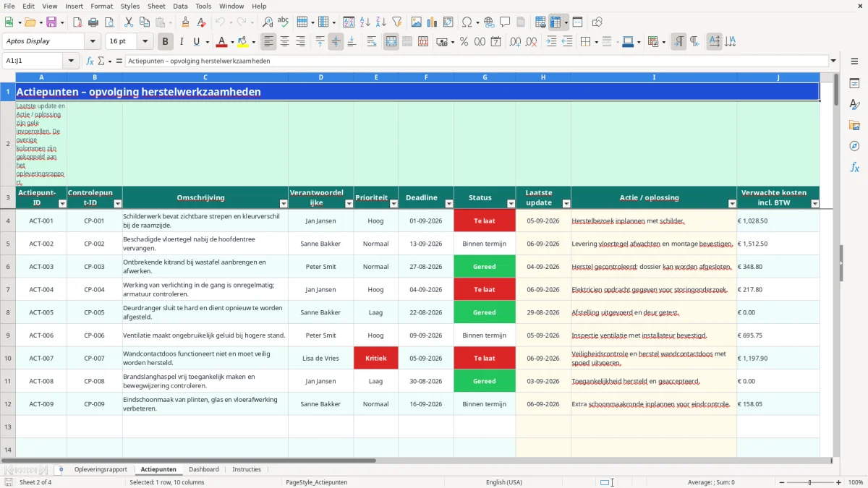The height and width of the screenshot is (488, 868).
Task: Open the Omschrijving column filter dropdown
Action: click(283, 204)
